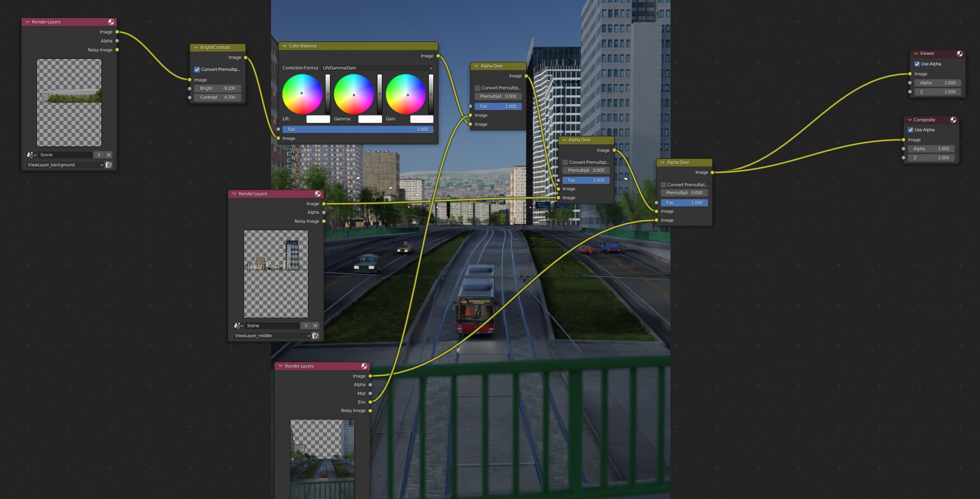Toggle preview icon on ViewLayer_middle Render Layers node
The image size is (980, 499).
tap(318, 194)
